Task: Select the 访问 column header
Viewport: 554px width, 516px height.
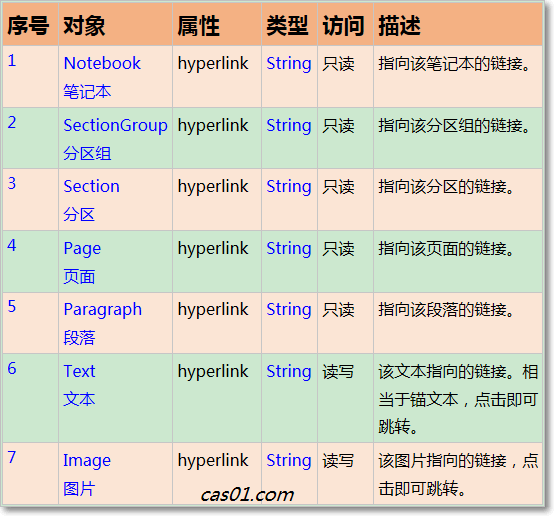Action: (x=343, y=25)
